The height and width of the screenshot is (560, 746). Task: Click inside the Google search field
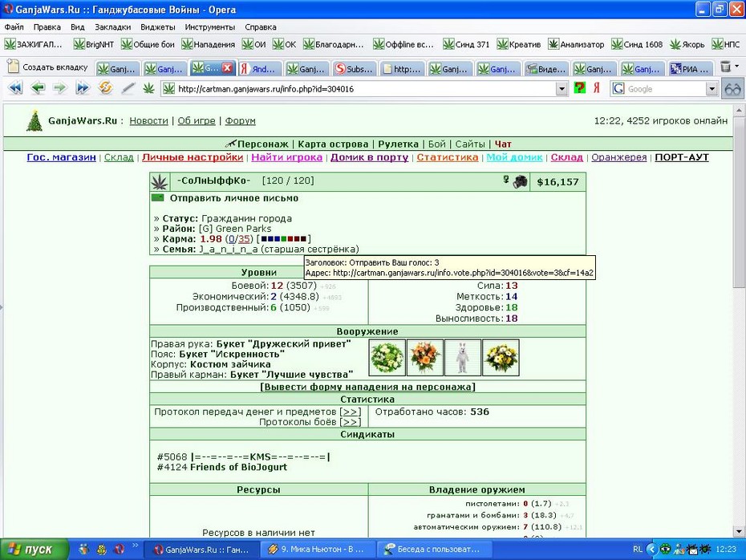pyautogui.click(x=666, y=88)
